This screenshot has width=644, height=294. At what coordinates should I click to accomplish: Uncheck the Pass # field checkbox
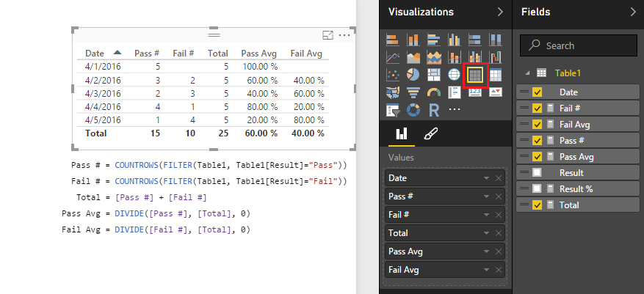click(x=537, y=141)
